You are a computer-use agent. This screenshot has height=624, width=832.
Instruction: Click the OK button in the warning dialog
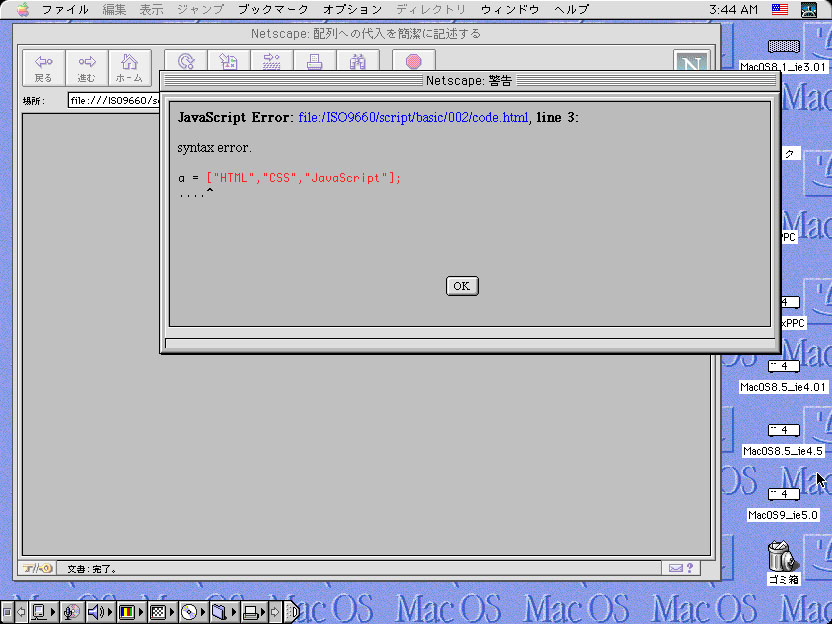pyautogui.click(x=462, y=286)
